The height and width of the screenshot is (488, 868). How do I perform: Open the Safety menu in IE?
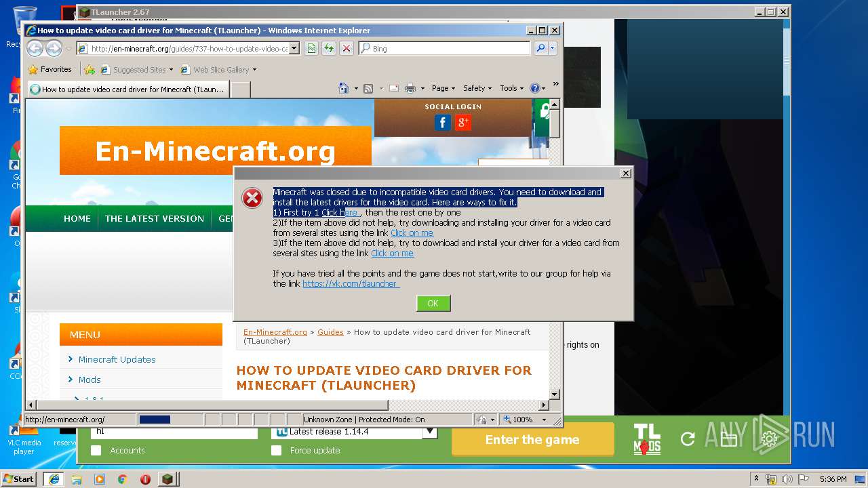pos(477,88)
